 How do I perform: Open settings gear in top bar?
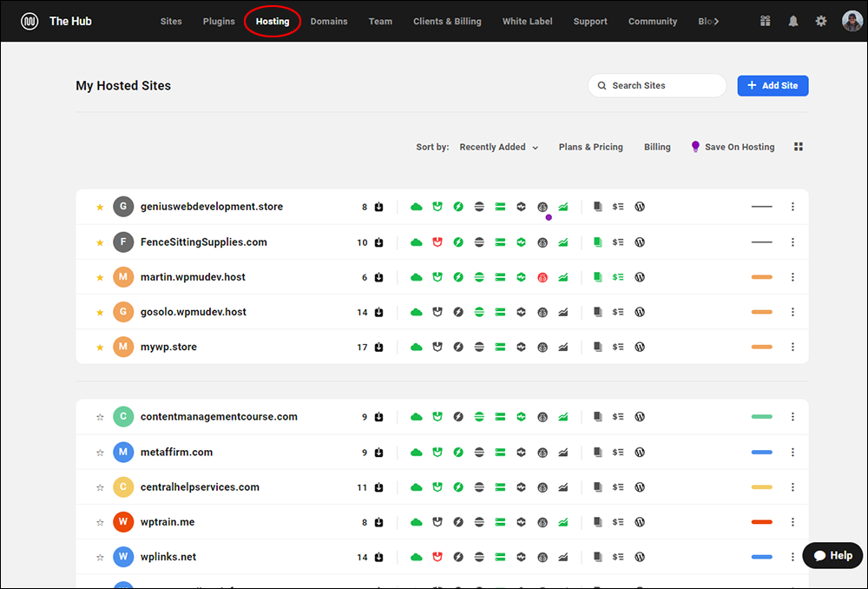[821, 21]
